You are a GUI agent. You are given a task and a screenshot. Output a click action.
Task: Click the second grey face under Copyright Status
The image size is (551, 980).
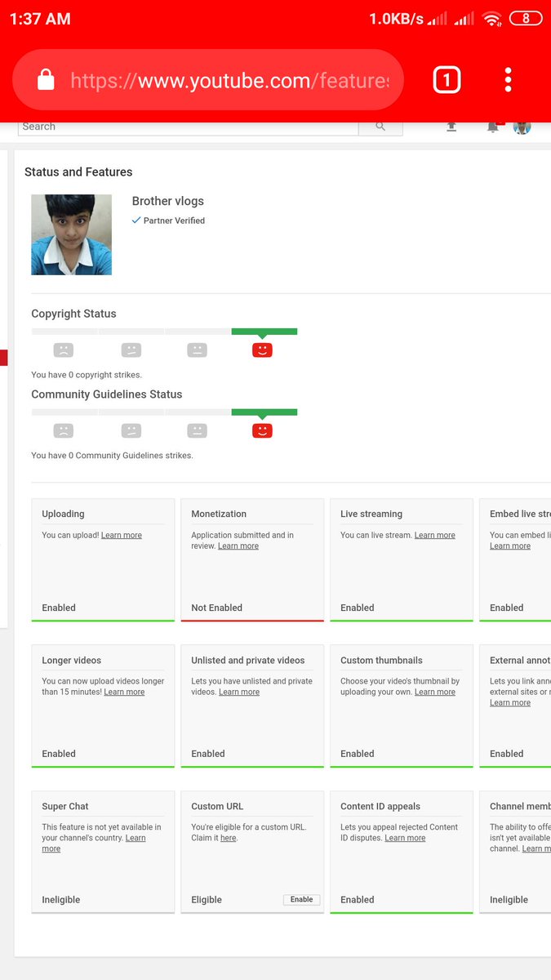click(x=131, y=350)
